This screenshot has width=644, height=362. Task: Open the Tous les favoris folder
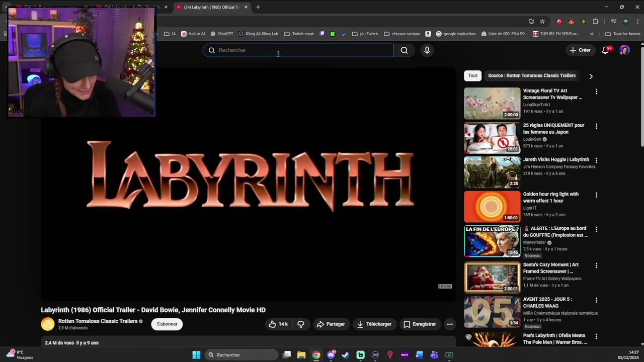point(623,34)
